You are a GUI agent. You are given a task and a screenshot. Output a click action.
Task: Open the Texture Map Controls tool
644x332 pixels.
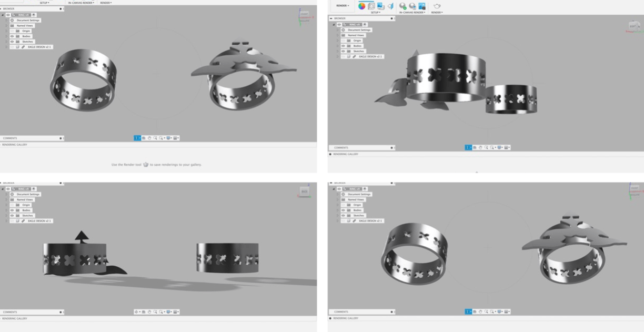tap(390, 6)
